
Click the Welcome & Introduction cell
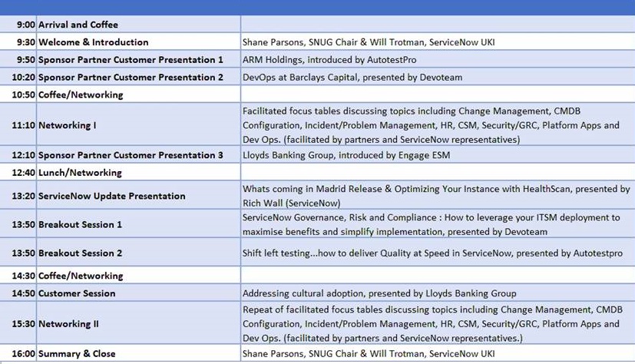point(138,41)
